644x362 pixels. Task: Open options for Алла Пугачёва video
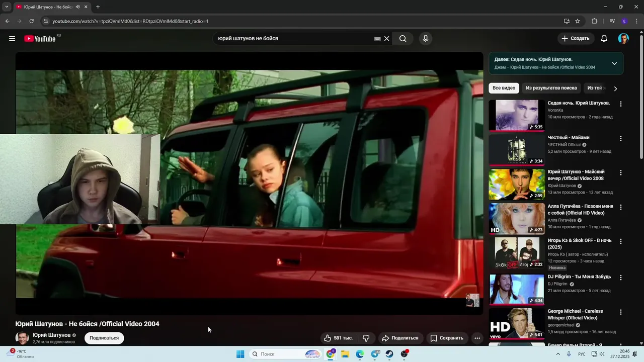[x=620, y=207]
